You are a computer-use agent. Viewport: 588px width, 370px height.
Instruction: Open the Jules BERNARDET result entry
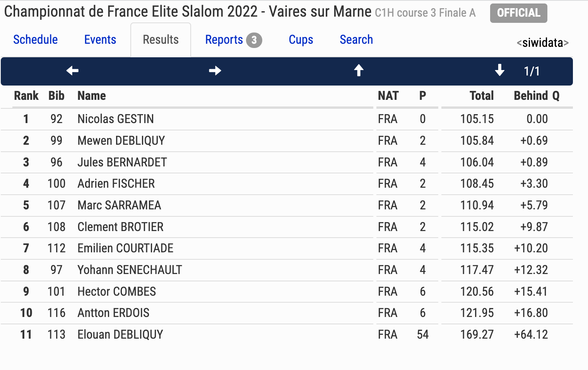pos(287,162)
